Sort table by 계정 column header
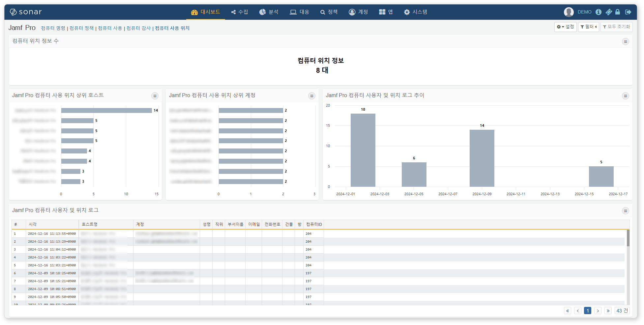 [x=166, y=224]
